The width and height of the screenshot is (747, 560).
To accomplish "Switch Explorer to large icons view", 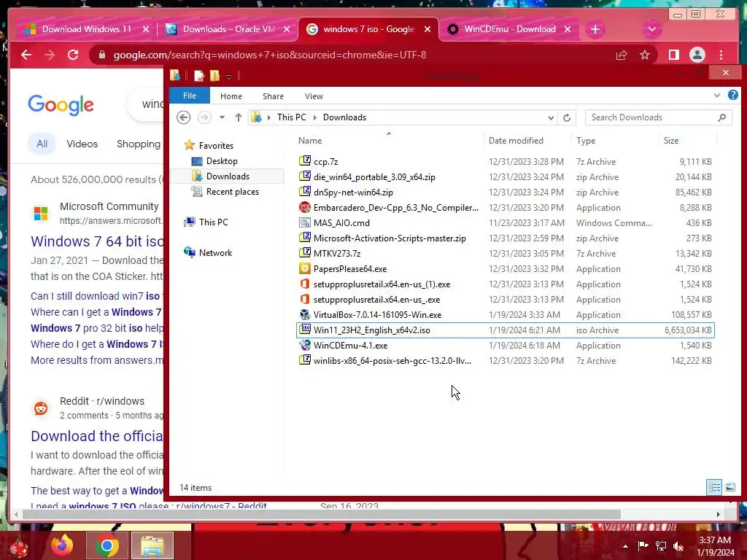I will [729, 487].
